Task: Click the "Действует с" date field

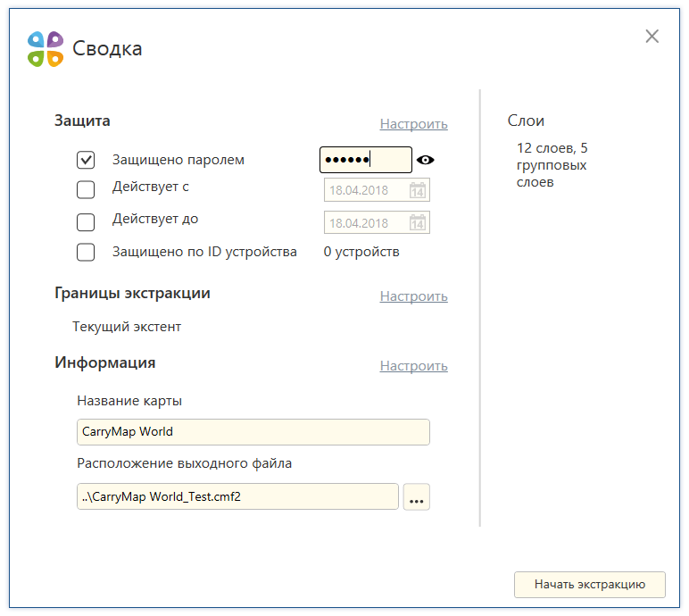Action: pyautogui.click(x=377, y=190)
